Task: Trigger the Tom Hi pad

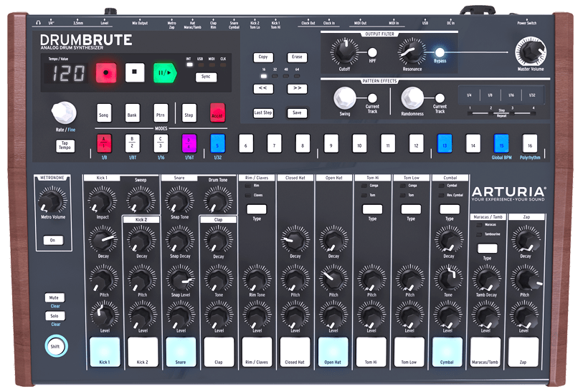Action: (x=371, y=352)
